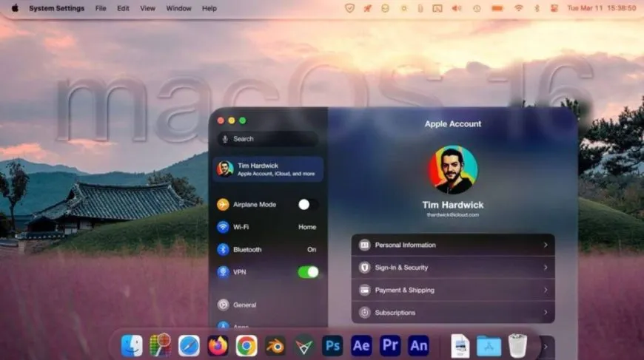Open the Edit menu
644x360 pixels.
(x=123, y=8)
